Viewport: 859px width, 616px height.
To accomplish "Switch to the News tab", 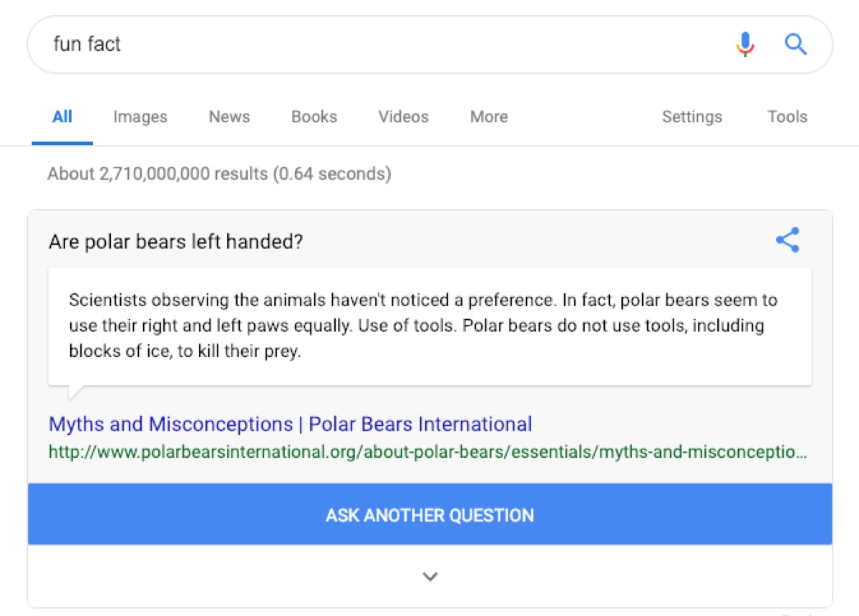I will pos(228,117).
